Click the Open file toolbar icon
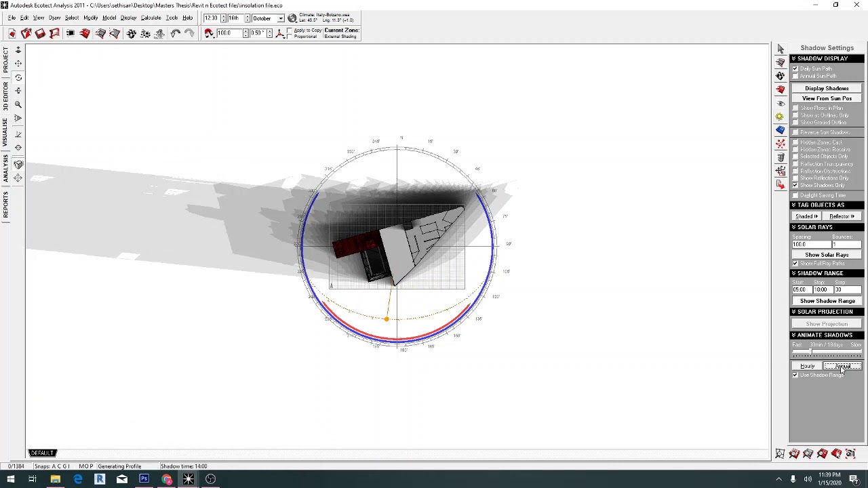Viewport: 868px width, 488px height. tap(26, 33)
